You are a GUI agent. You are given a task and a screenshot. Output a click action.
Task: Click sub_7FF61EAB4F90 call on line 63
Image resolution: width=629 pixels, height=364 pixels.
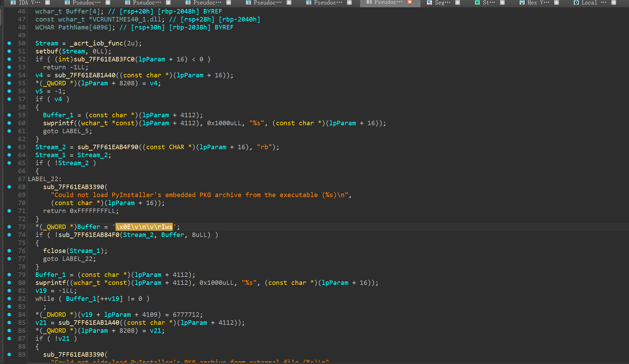click(108, 147)
